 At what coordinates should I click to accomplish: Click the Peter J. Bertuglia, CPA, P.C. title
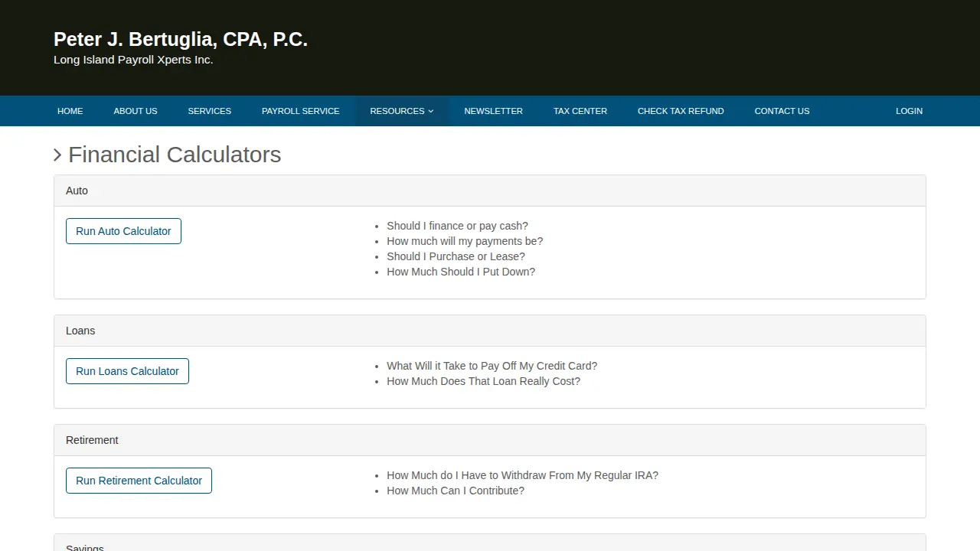181,40
